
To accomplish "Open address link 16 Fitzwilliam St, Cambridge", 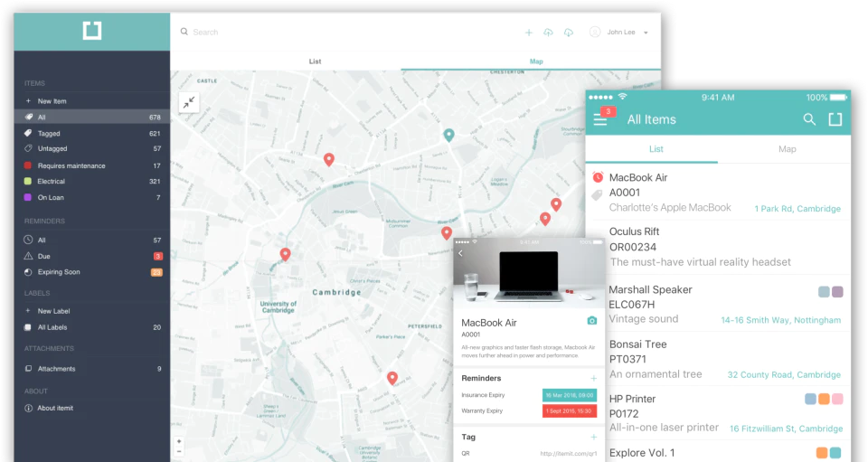I will coord(786,429).
